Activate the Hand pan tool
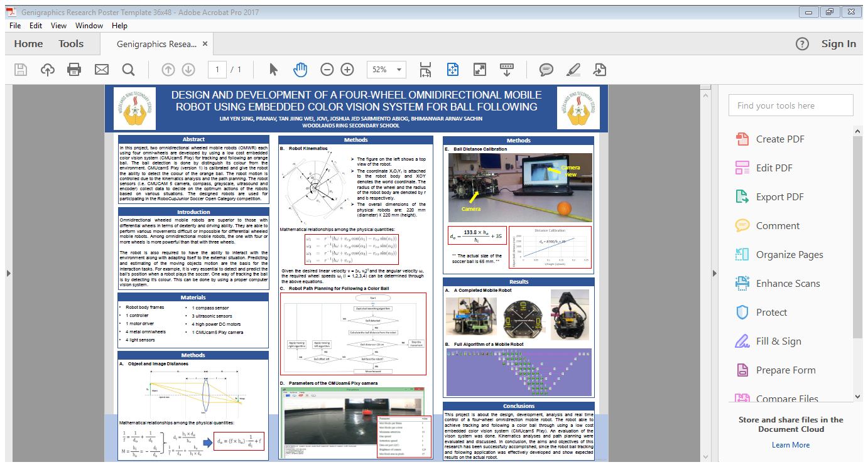868x467 pixels. point(300,70)
